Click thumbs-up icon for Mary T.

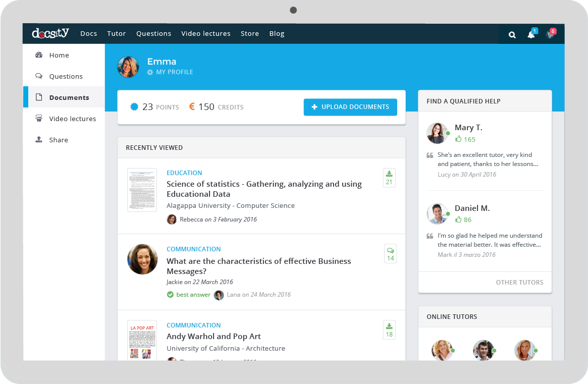458,139
